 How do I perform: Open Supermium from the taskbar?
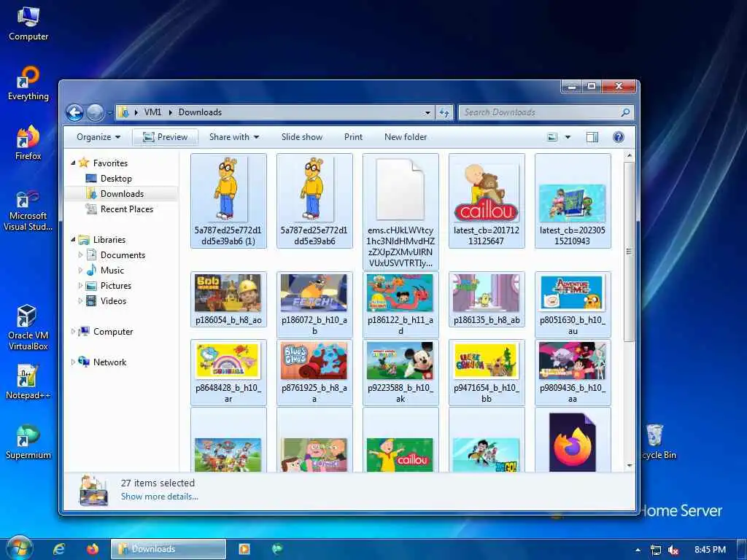coord(277,549)
